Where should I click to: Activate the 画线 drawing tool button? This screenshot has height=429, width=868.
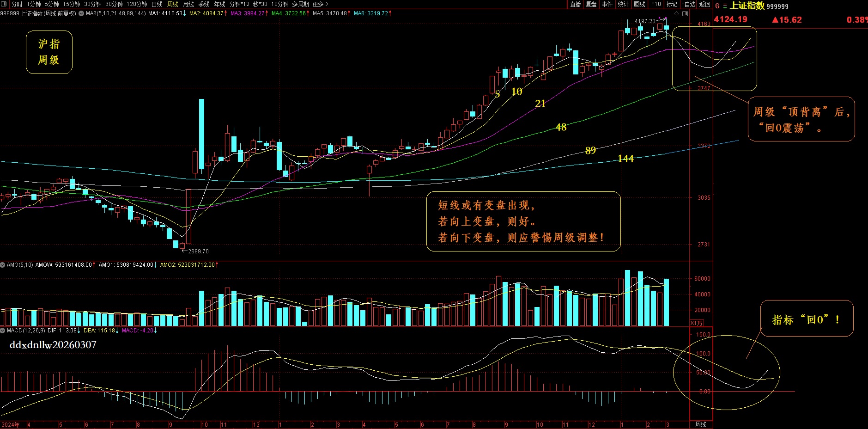(x=640, y=4)
